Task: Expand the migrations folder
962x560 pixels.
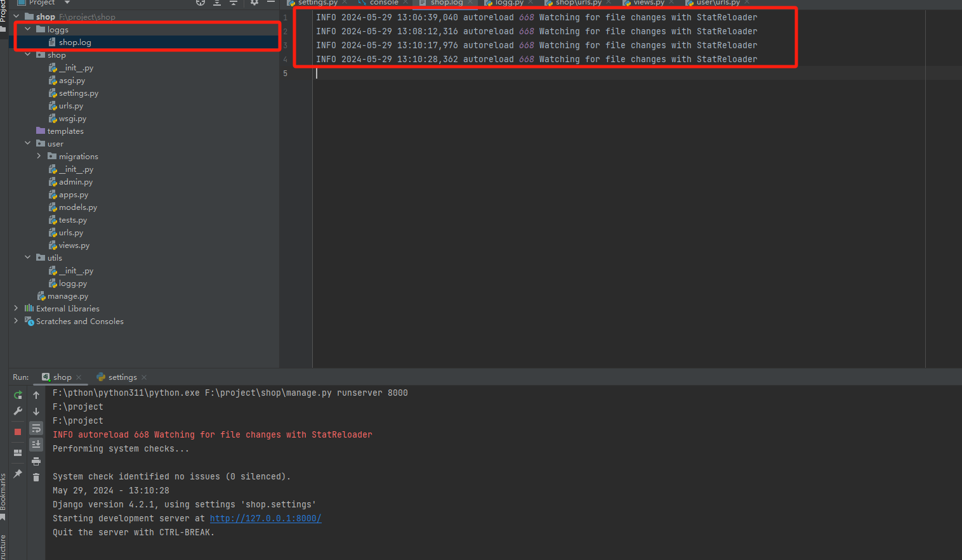Action: pos(39,156)
